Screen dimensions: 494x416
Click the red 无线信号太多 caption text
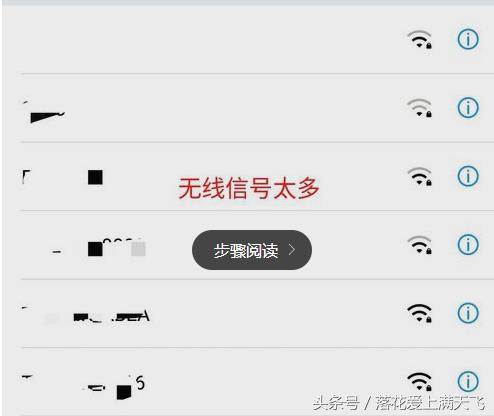point(249,188)
